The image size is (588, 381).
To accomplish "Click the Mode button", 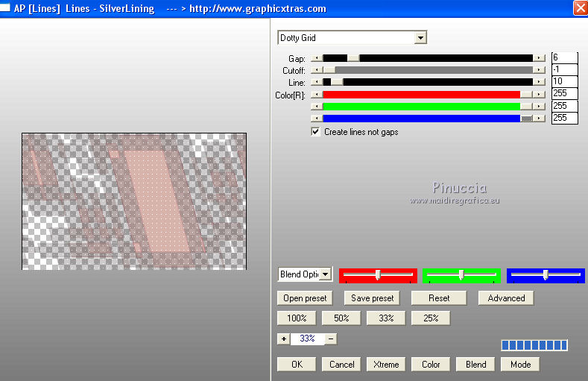I will 520,365.
